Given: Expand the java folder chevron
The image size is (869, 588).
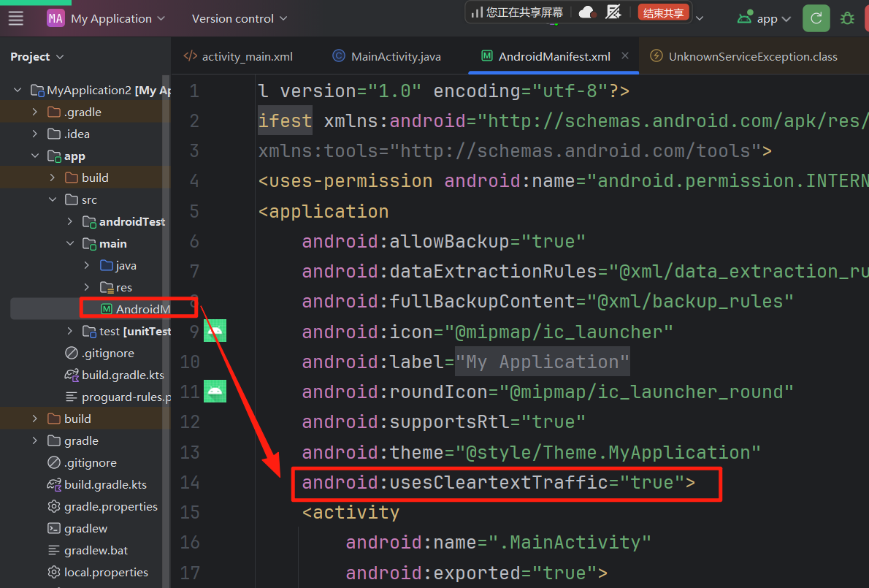Looking at the screenshot, I should [87, 265].
